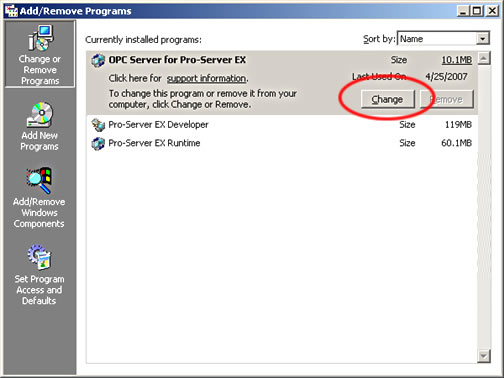Click the OPC Server program icon
Viewport: 504px width, 378px height.
tap(98, 60)
